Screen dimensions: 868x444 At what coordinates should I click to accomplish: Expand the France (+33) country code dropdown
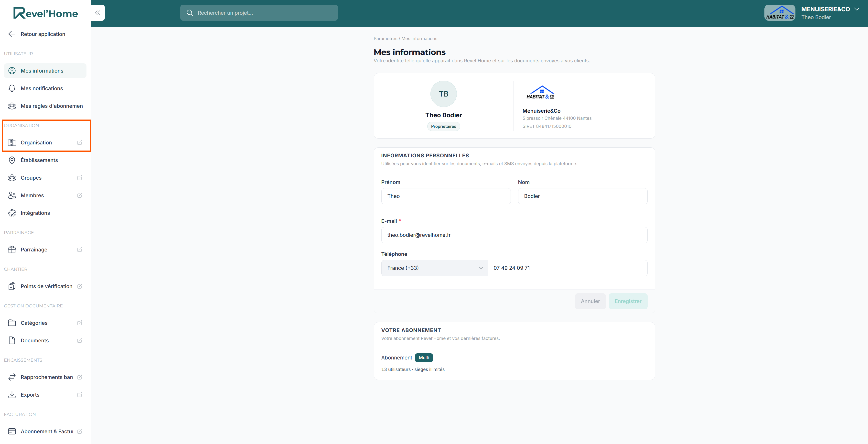434,268
